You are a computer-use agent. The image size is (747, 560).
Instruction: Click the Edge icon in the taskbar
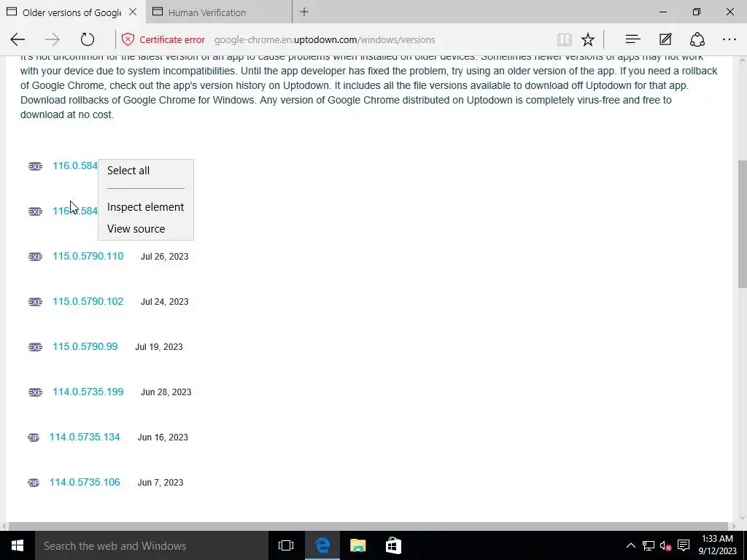[x=322, y=545]
